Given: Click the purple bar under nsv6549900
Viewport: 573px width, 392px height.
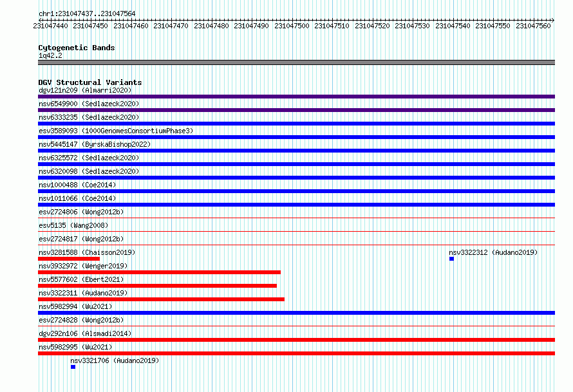Looking at the screenshot, I should click(x=296, y=110).
